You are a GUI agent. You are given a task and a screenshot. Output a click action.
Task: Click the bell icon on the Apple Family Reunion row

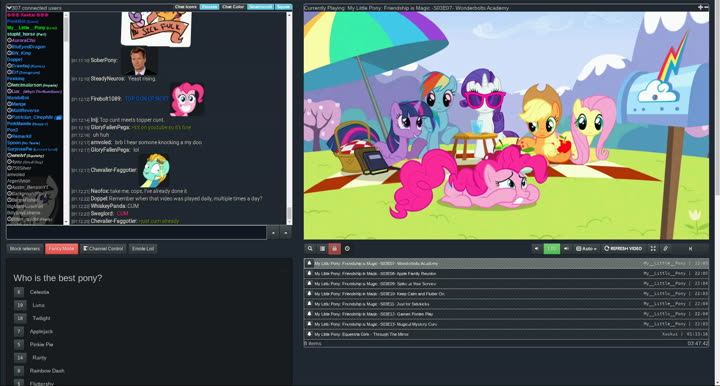point(309,273)
